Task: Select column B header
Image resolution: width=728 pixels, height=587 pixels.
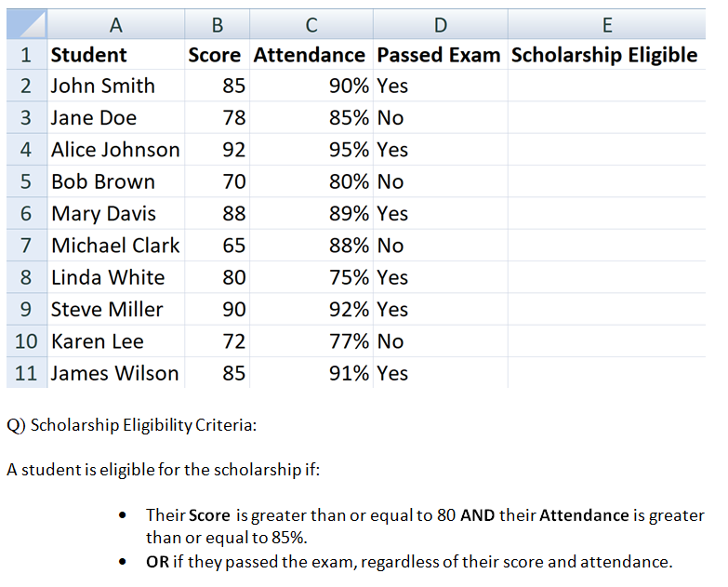Action: point(217,24)
